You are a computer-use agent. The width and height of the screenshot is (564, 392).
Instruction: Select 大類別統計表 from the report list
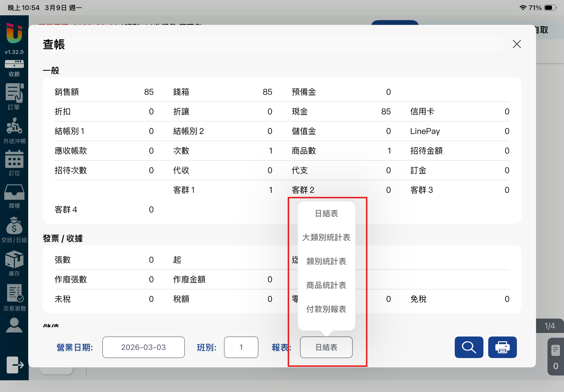326,237
